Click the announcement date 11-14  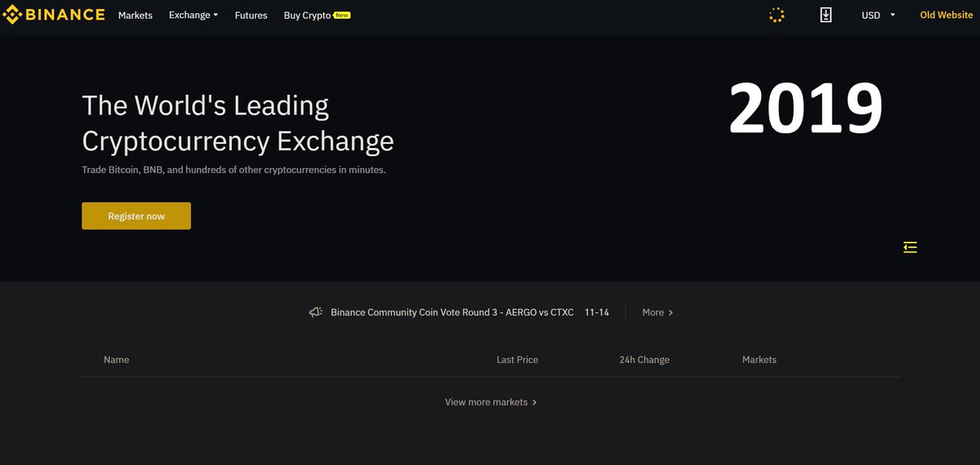point(597,312)
